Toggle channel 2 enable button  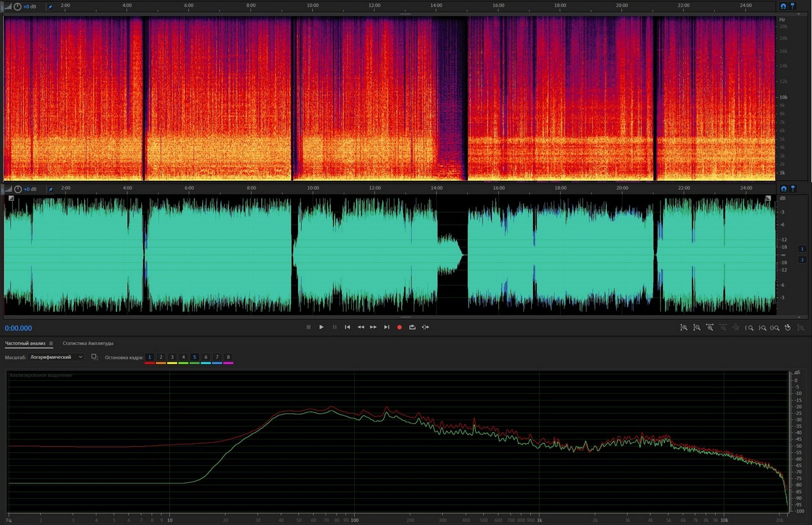point(802,259)
